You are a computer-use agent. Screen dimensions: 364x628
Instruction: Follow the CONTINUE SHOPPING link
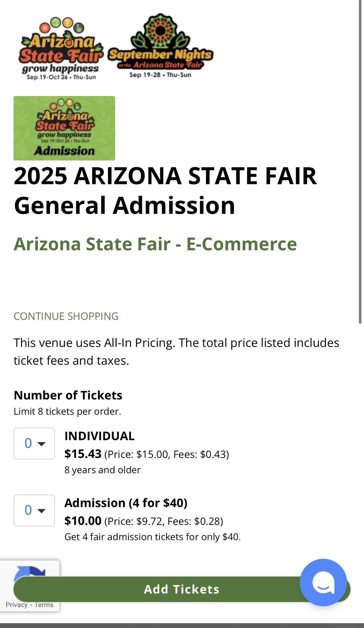coord(66,316)
